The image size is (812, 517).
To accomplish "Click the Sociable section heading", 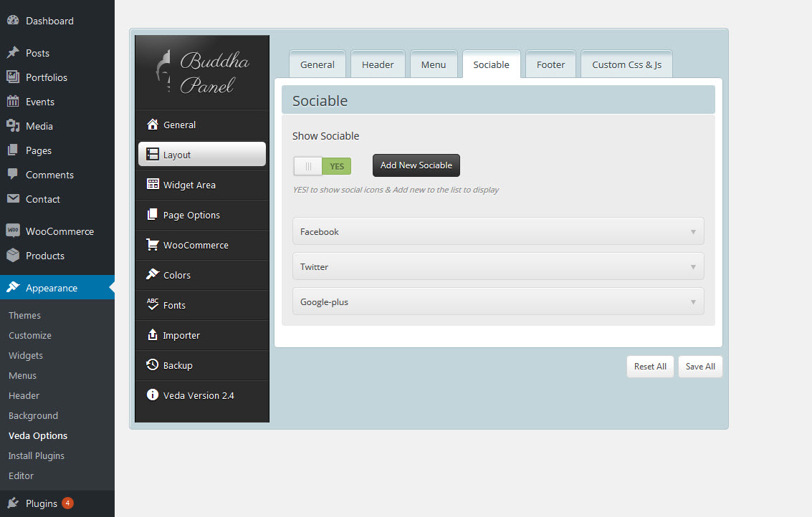I will tap(320, 101).
